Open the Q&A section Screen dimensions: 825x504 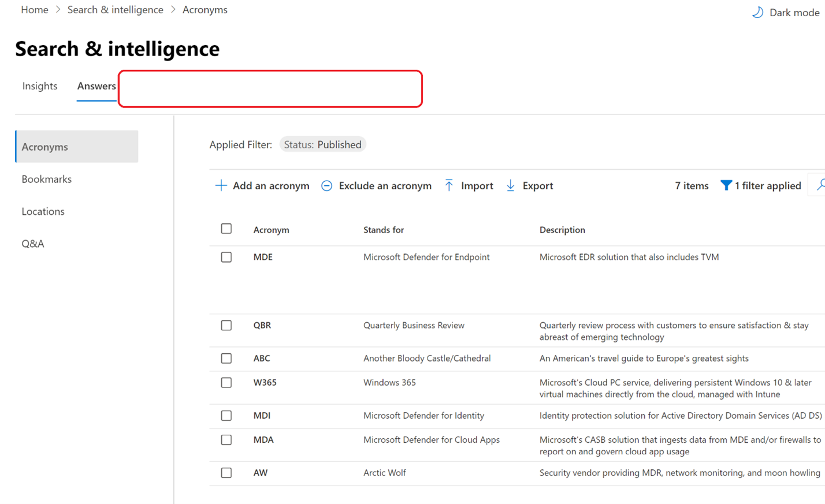pos(33,243)
